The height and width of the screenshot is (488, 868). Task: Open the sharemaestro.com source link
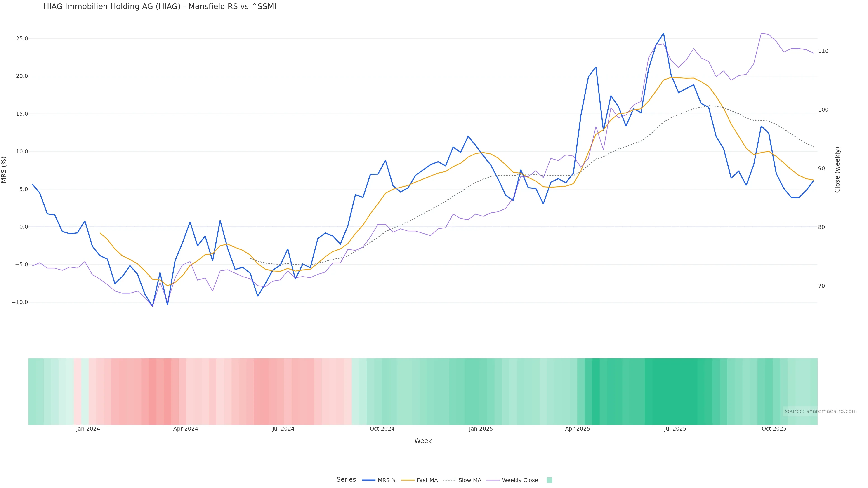(x=820, y=411)
